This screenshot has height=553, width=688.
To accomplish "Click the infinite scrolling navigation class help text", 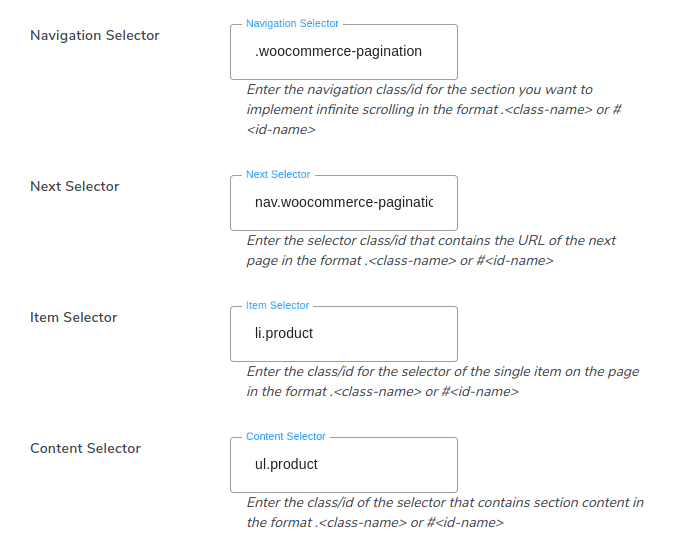I will [433, 110].
